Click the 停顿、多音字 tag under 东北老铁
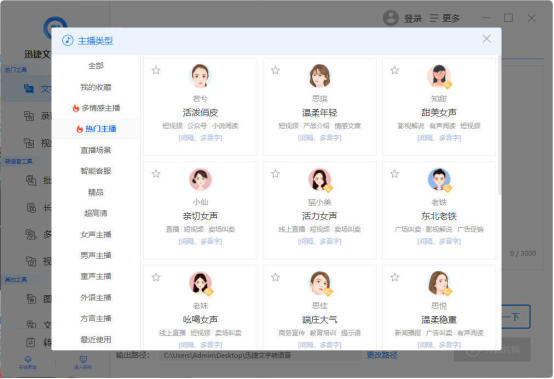 [439, 242]
